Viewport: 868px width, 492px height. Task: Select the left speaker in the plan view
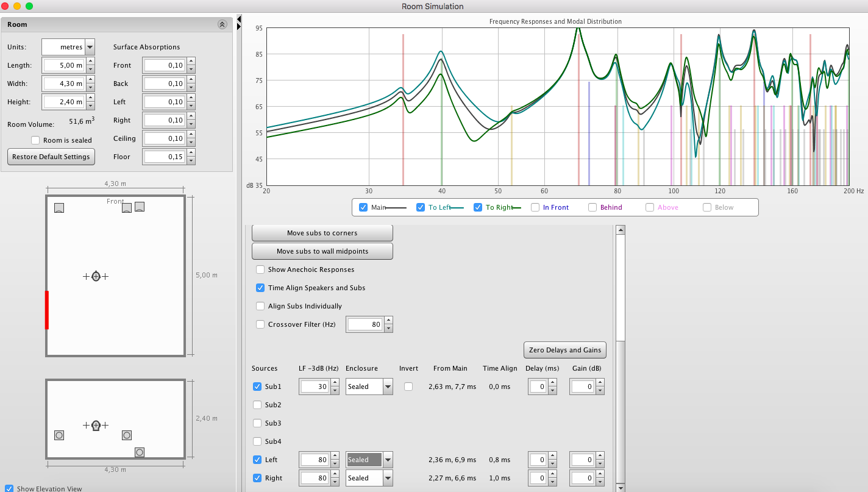[x=59, y=208]
